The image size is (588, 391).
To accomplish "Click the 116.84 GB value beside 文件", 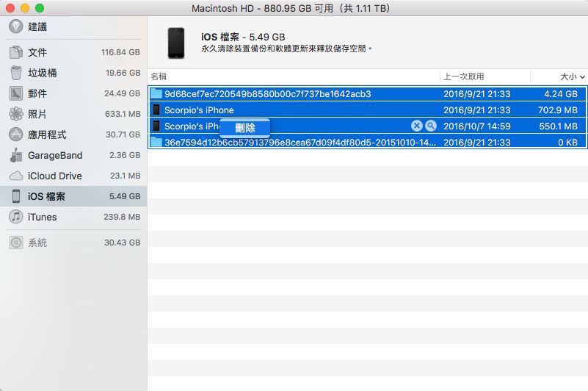I will click(120, 52).
